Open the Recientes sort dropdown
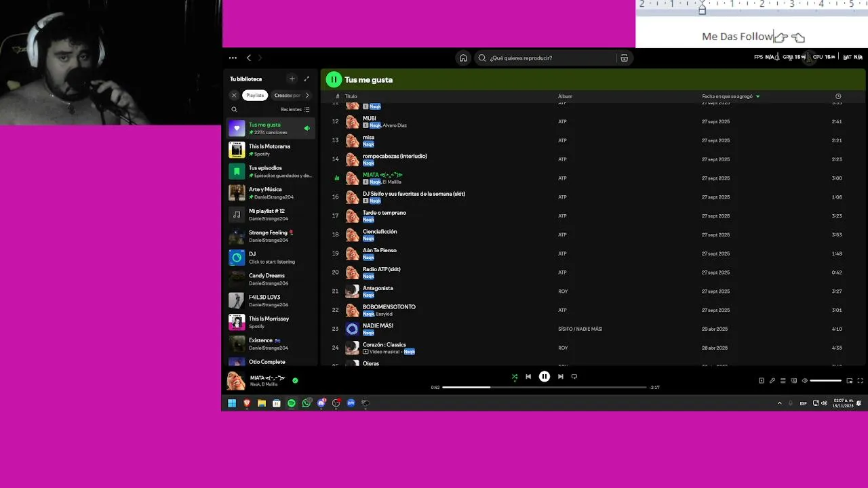This screenshot has height=488, width=868. tap(295, 109)
